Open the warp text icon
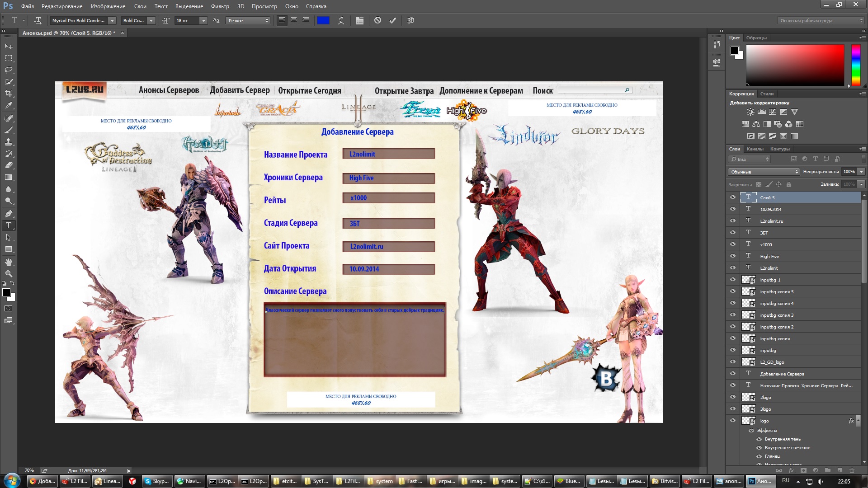Viewport: 868px width, 488px height. coord(341,20)
